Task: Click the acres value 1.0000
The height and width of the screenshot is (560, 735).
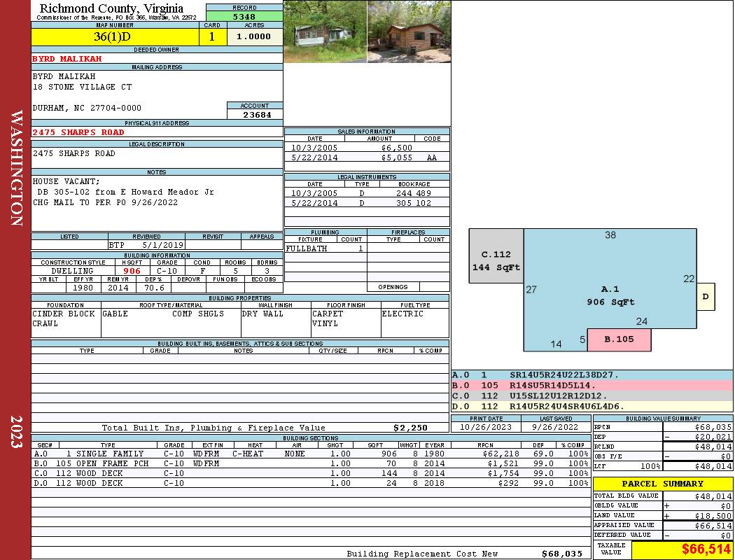Action: [254, 37]
